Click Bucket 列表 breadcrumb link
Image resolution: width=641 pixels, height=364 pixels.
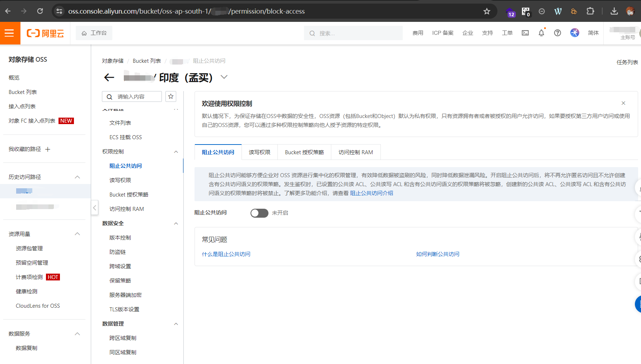pos(147,61)
